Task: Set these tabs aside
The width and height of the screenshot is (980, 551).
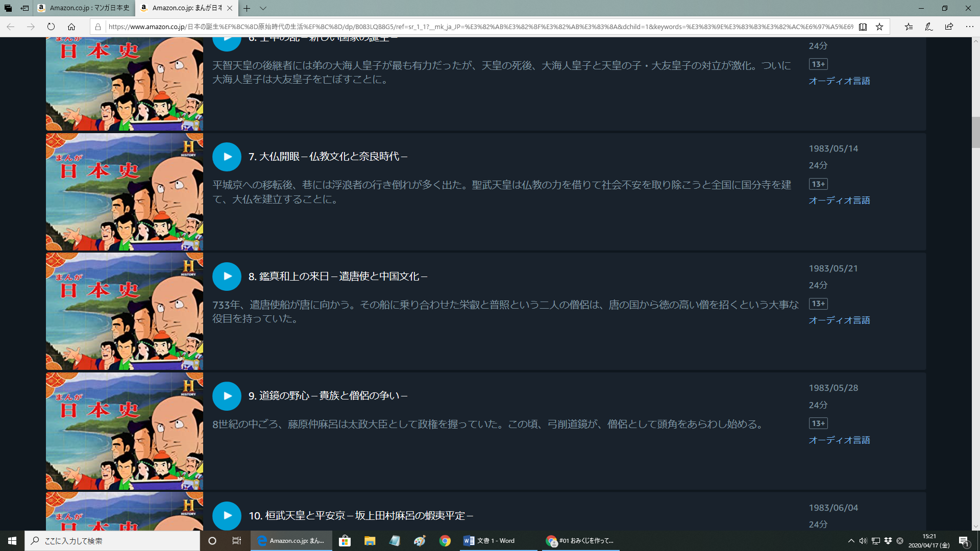Action: 24,8
